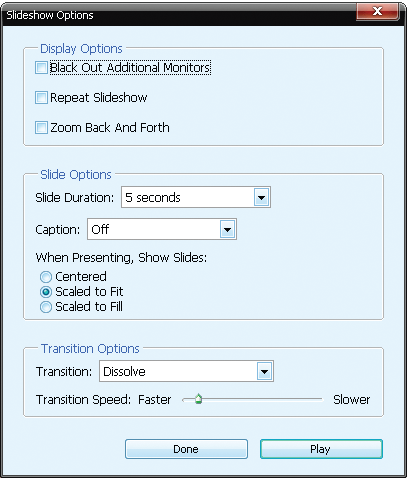Open the Slide Duration dropdown arrow
The image size is (407, 478).
(261, 198)
